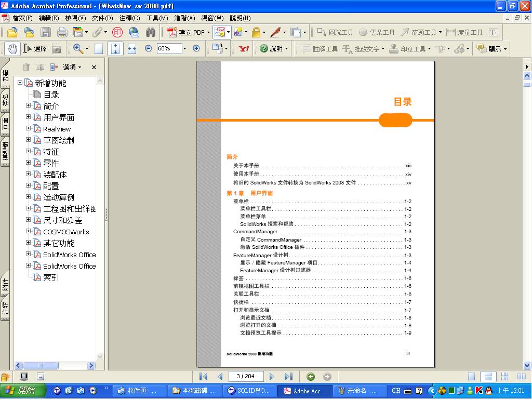Click the 註解工具 note tool
Image resolution: width=532 pixels, height=399 pixels.
click(x=320, y=49)
